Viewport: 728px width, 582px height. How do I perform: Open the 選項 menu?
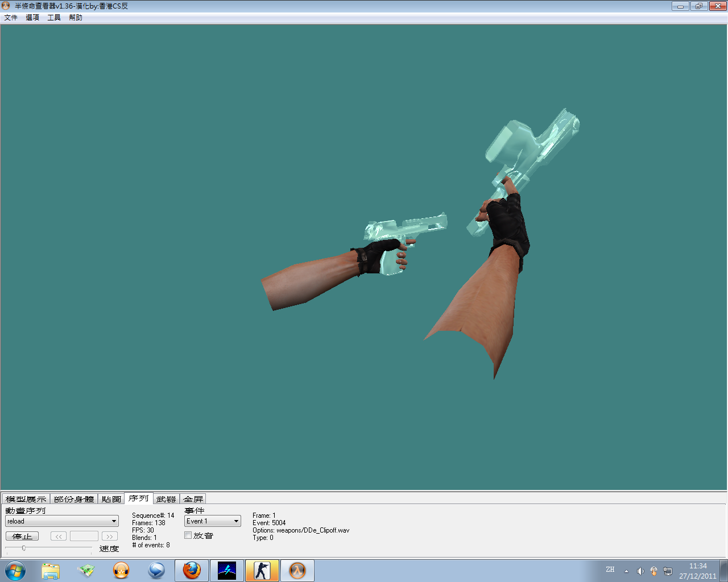click(32, 18)
